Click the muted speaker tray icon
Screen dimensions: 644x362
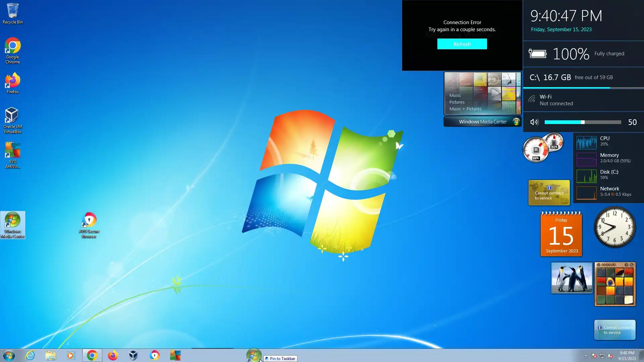tap(610, 356)
